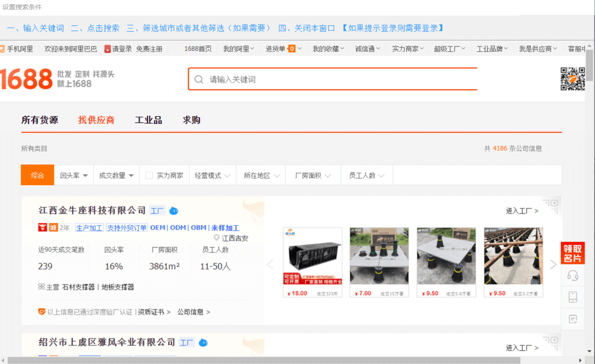Switch to the 求购 tab
Viewport: 595px width, 364px height.
pos(191,120)
